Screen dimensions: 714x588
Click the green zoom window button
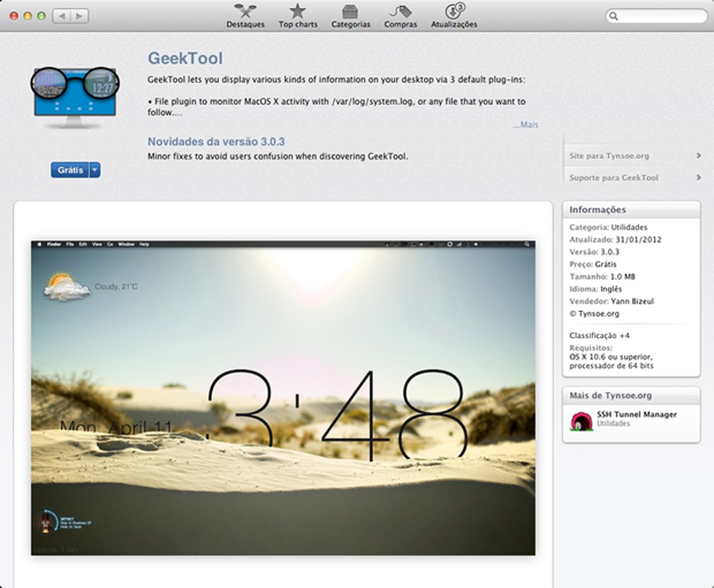point(41,16)
